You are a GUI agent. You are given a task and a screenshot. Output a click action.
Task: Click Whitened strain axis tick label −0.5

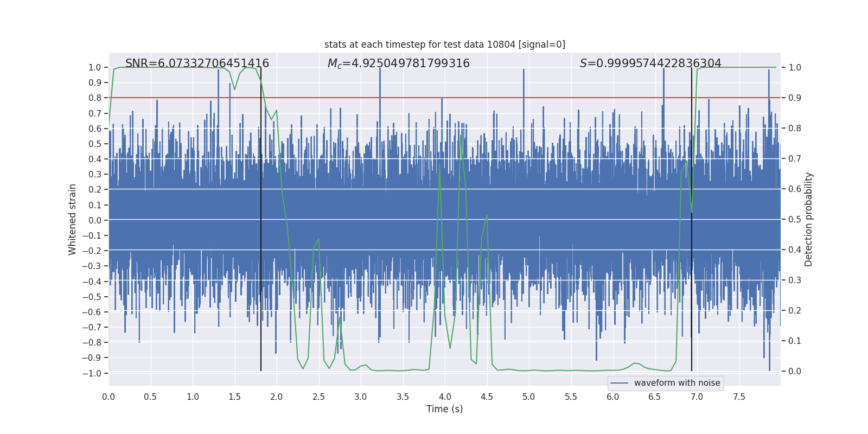point(92,297)
